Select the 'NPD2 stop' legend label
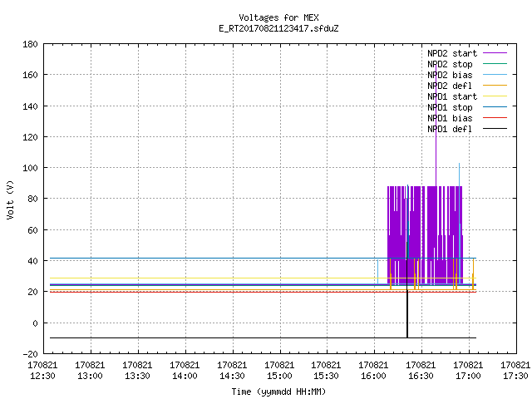Viewport: 532px width, 399px height. click(450, 64)
